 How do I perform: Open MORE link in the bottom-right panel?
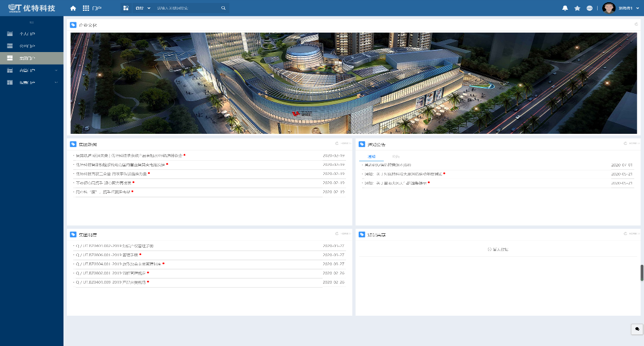(634, 234)
